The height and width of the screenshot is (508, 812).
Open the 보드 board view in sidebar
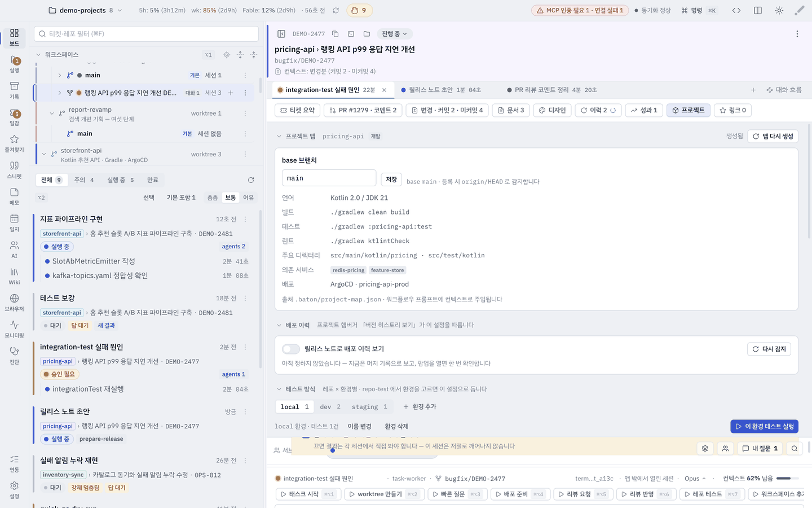pyautogui.click(x=14, y=37)
